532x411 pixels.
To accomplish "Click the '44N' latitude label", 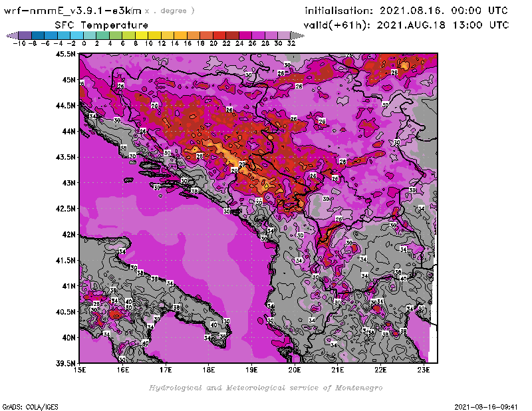I will [x=69, y=131].
